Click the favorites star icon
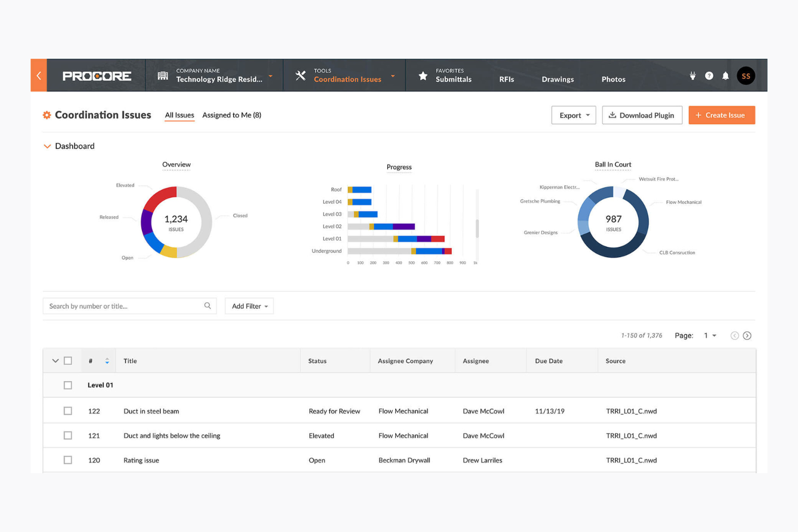The width and height of the screenshot is (798, 532). (x=423, y=76)
